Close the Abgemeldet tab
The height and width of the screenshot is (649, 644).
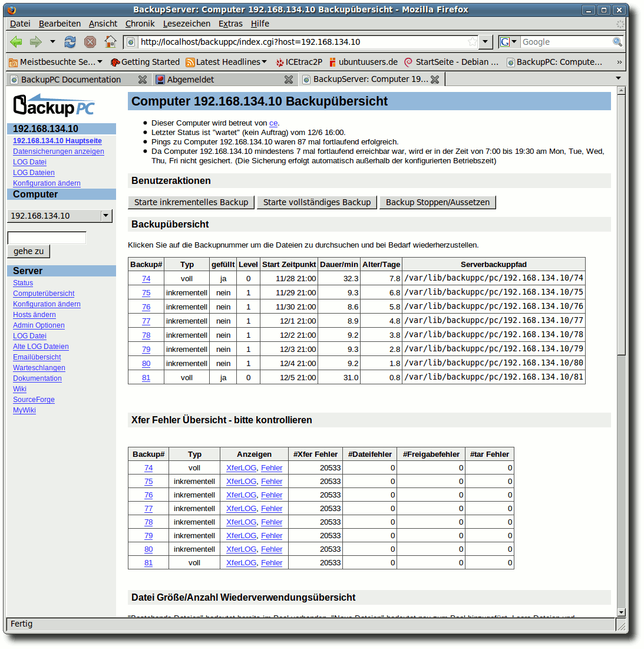289,80
